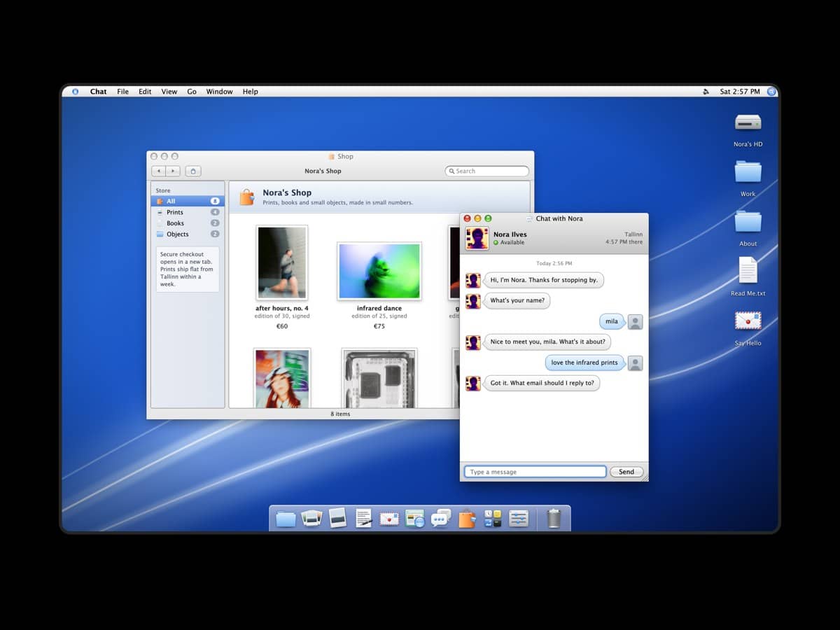Click the blue logo menu icon in the menu bar

(75, 92)
